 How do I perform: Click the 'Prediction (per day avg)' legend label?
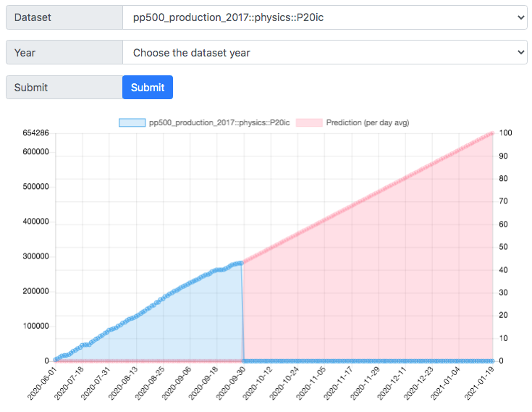(368, 122)
